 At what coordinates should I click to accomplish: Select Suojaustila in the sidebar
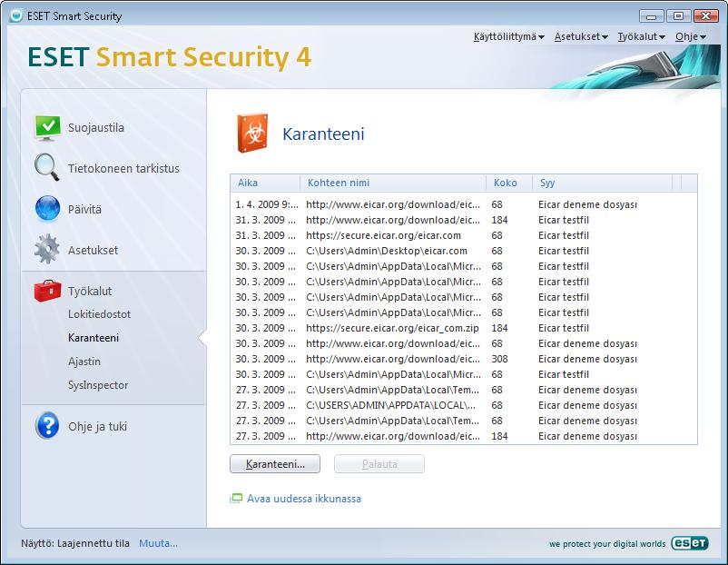pos(96,128)
